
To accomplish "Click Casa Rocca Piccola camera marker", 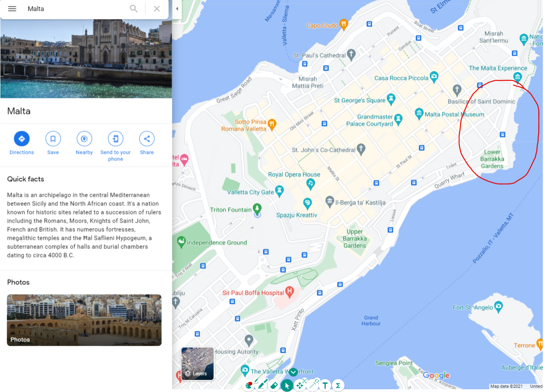I will click(434, 77).
